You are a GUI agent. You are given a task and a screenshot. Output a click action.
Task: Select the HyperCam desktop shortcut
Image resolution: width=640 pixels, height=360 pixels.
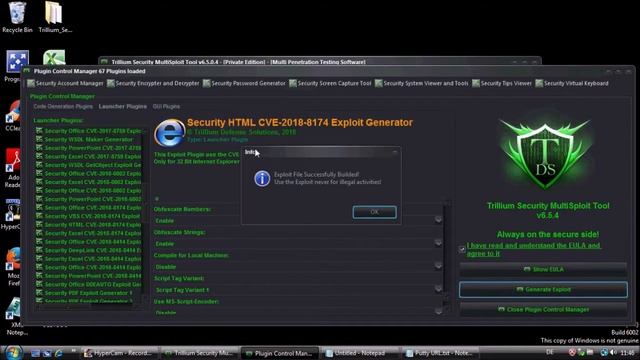(12, 214)
